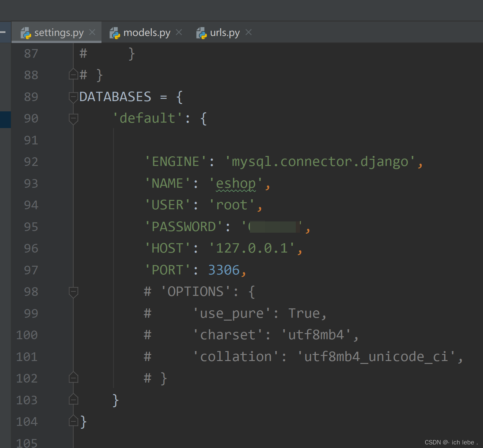Click the commented True value on line 99
Viewport: 483px width, 448px height.
pos(304,314)
